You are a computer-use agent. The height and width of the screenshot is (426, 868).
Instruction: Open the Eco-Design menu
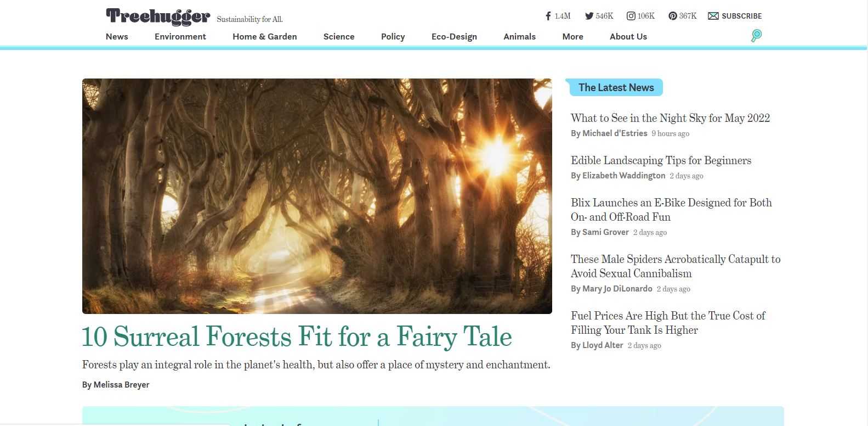pos(454,37)
